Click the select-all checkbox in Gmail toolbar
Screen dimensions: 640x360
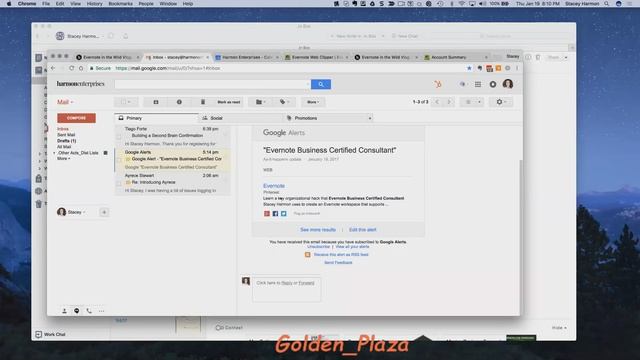(124, 102)
